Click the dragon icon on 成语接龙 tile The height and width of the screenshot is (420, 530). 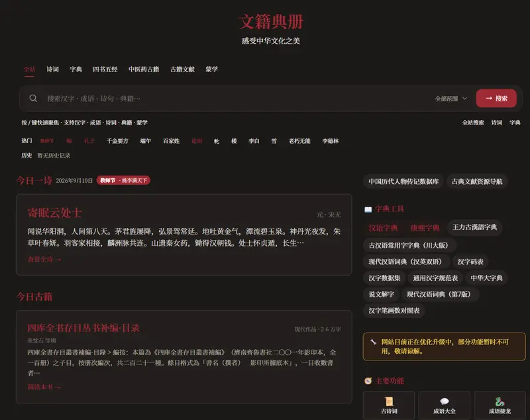click(500, 401)
